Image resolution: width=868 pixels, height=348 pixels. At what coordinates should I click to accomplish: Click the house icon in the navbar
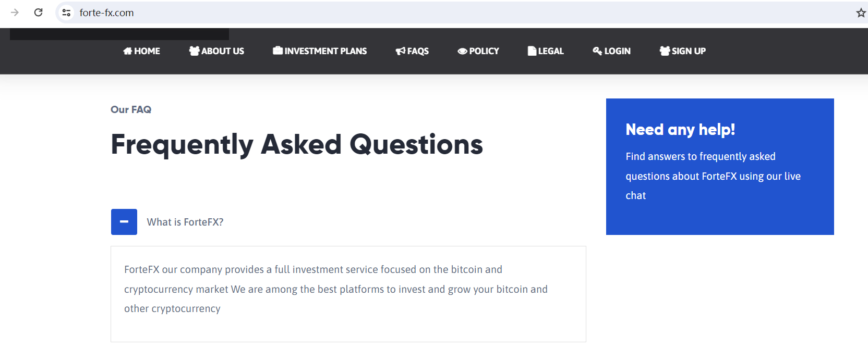128,51
